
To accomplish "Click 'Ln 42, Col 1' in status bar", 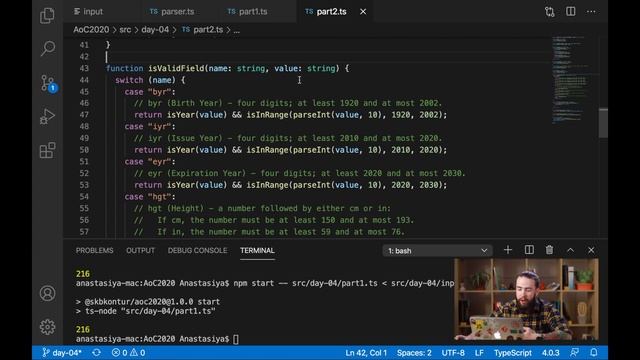I will pyautogui.click(x=366, y=352).
